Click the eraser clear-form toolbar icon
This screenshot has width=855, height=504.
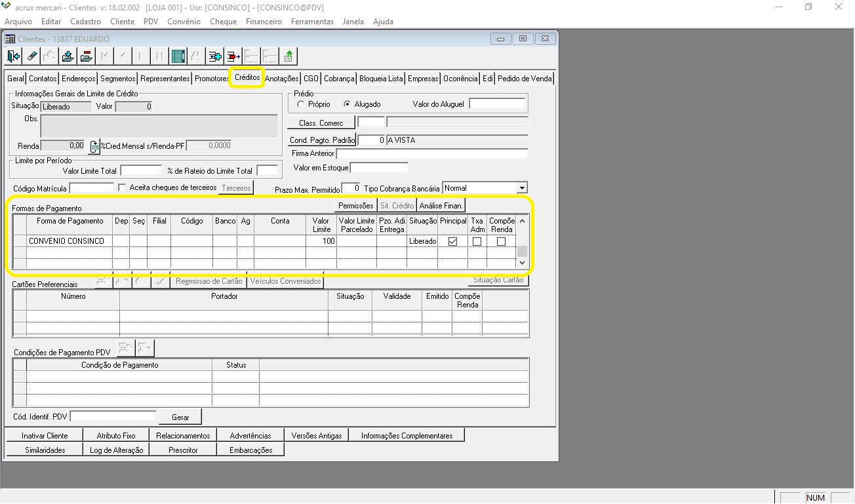[31, 56]
